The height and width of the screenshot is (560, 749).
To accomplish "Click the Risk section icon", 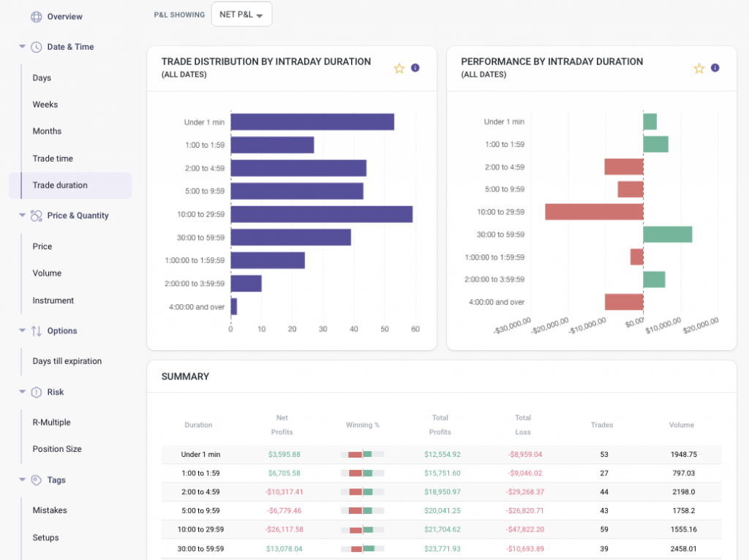I will point(38,392).
